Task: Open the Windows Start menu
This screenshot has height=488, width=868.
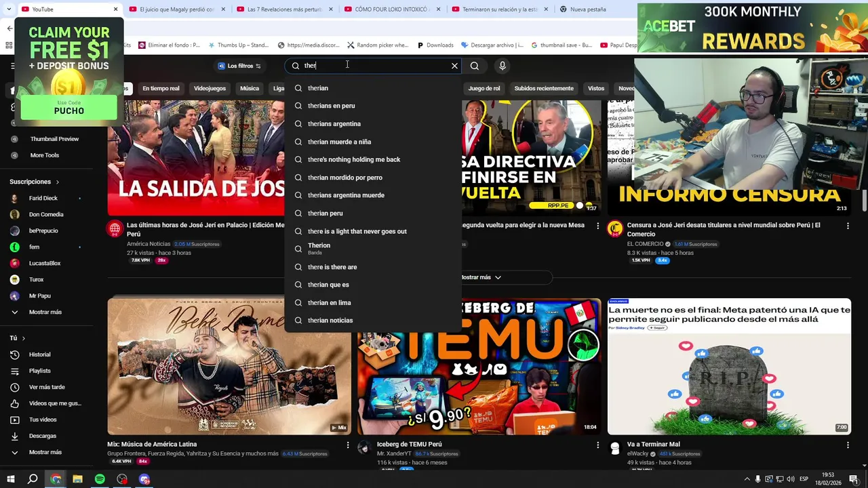Action: click(11, 479)
